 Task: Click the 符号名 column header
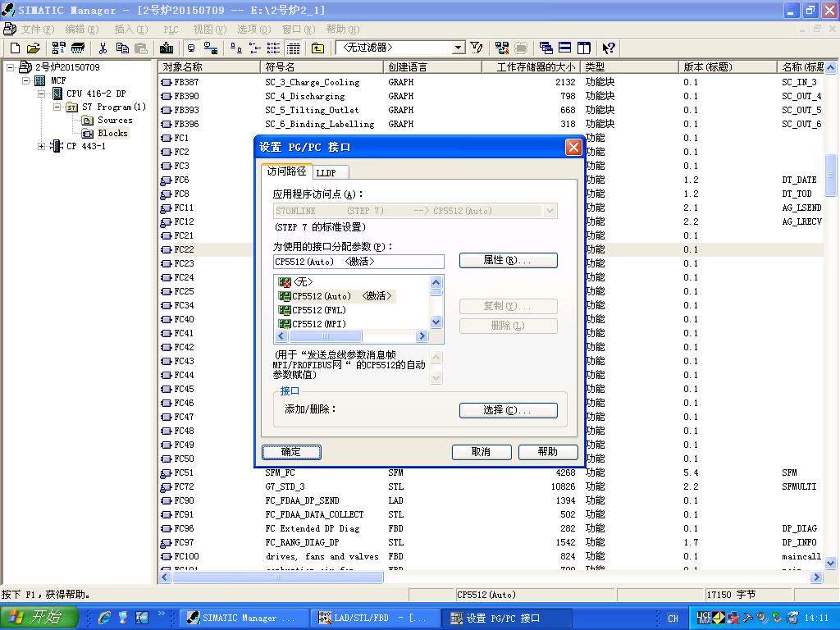[x=322, y=67]
